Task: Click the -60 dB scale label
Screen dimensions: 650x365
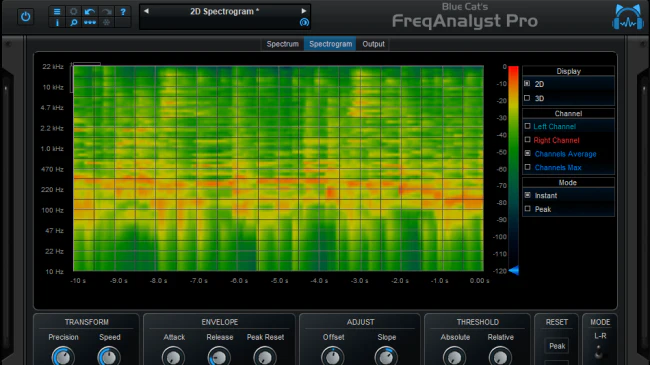Action: click(502, 169)
